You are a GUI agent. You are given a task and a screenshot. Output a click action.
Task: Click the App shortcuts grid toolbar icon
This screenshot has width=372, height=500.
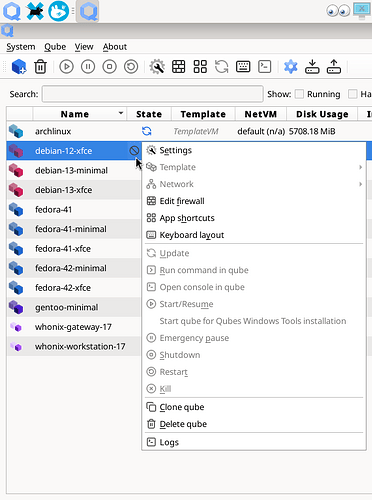point(200,67)
